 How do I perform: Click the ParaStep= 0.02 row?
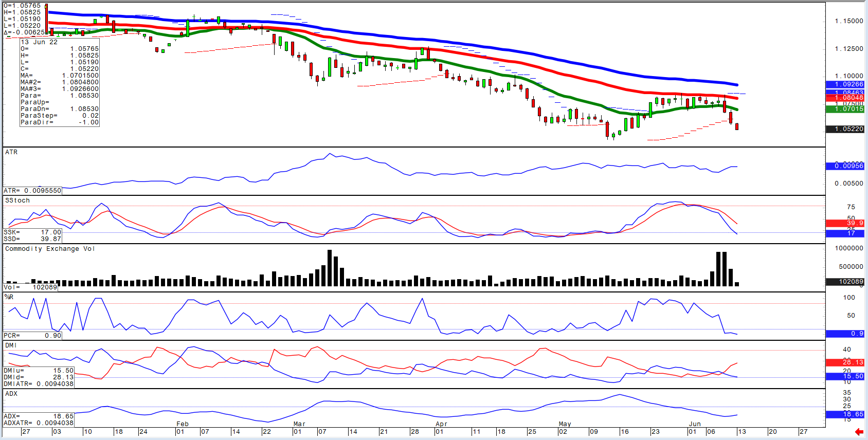click(x=60, y=116)
